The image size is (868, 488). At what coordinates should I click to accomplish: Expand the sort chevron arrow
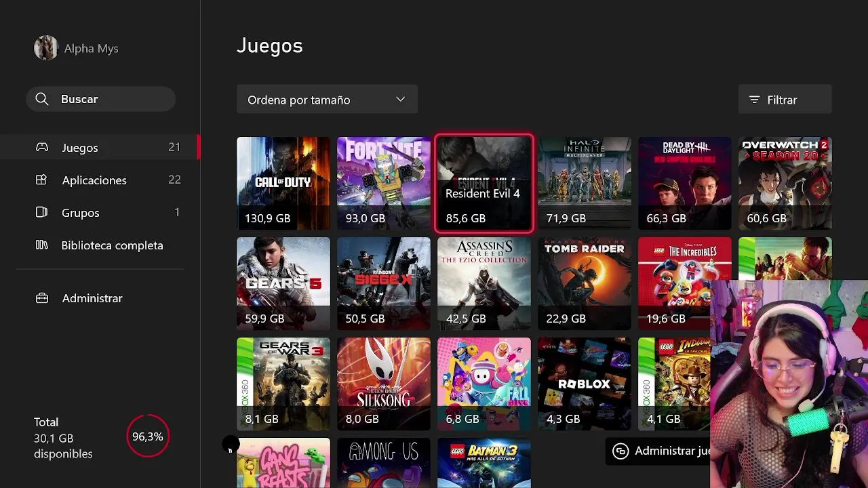[401, 100]
